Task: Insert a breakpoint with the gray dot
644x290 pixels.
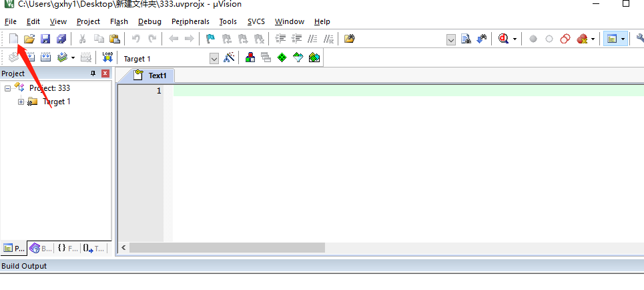Action: (533, 39)
